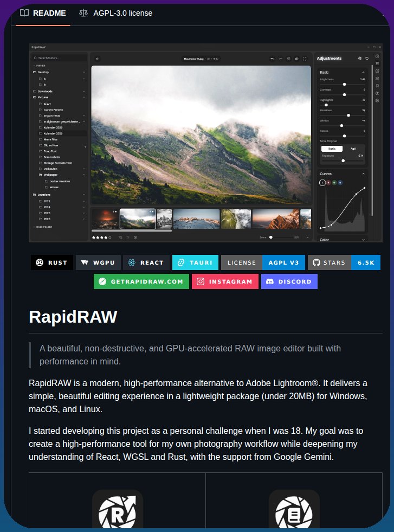Screen dimensions: 394x532
Task: Select the layers/masks icon in right sidebar
Action: pos(377,79)
